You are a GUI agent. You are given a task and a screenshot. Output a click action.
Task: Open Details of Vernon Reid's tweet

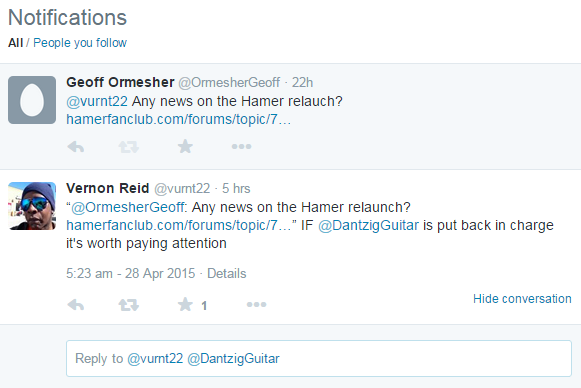coord(226,273)
